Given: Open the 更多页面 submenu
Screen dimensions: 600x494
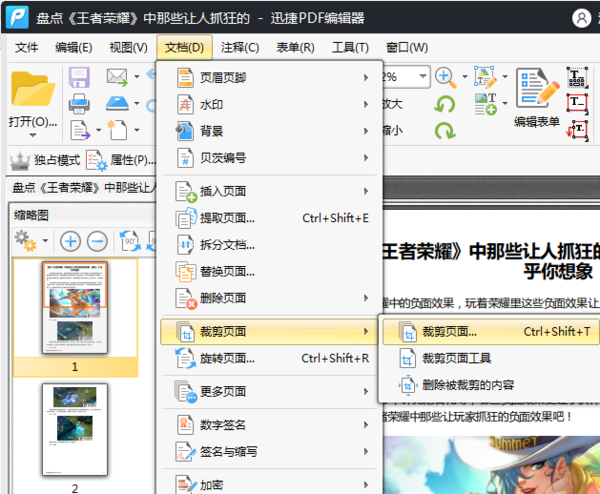Looking at the screenshot, I should 269,391.
